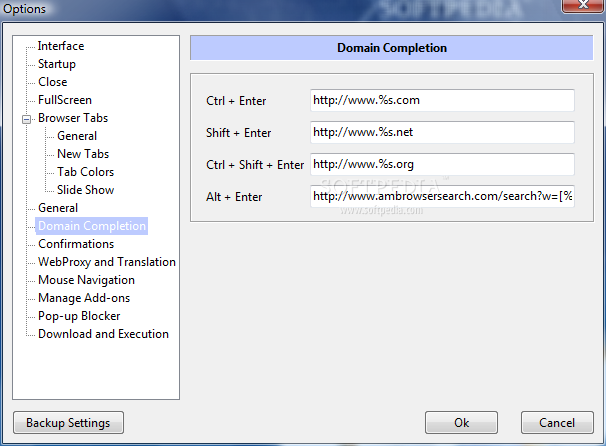Select New Tabs settings

click(83, 154)
